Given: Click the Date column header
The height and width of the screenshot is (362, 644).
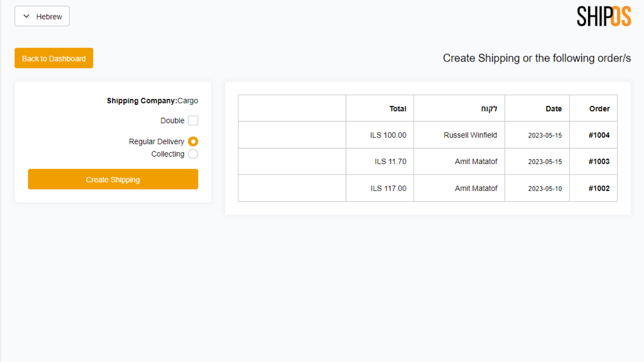Looking at the screenshot, I should coord(553,109).
